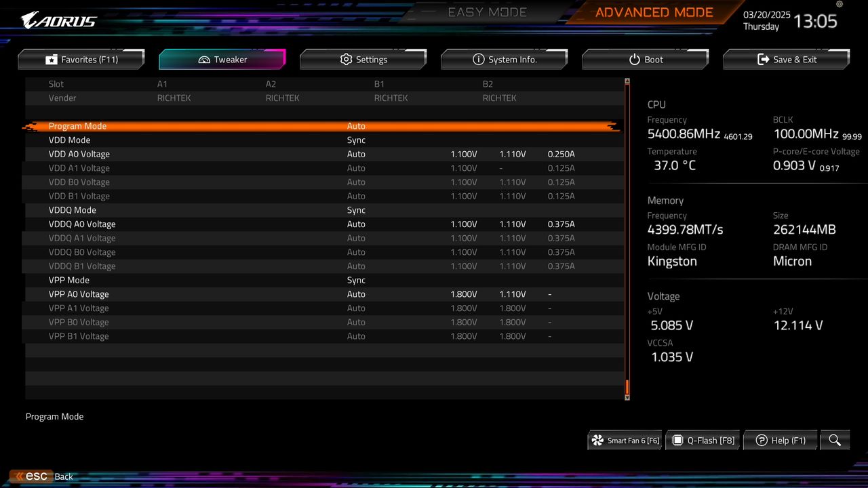Select Advanced Mode
The height and width of the screenshot is (488, 868).
click(x=654, y=12)
